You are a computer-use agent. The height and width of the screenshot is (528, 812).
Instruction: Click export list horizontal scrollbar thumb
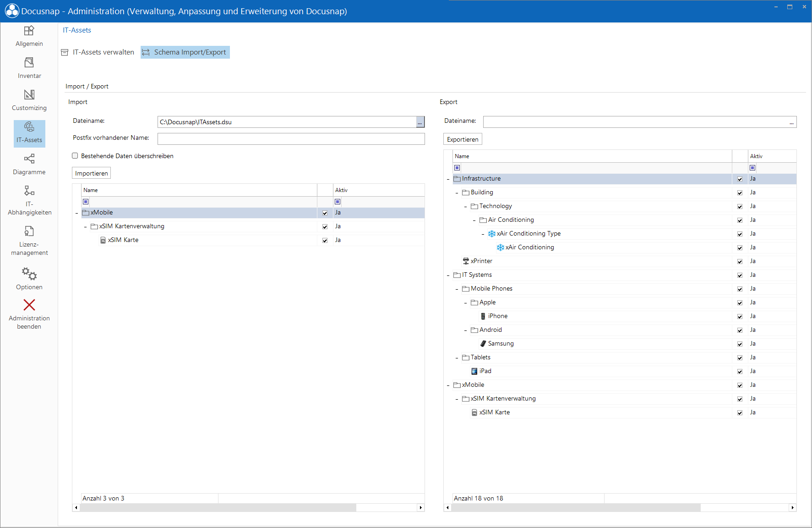click(576, 507)
